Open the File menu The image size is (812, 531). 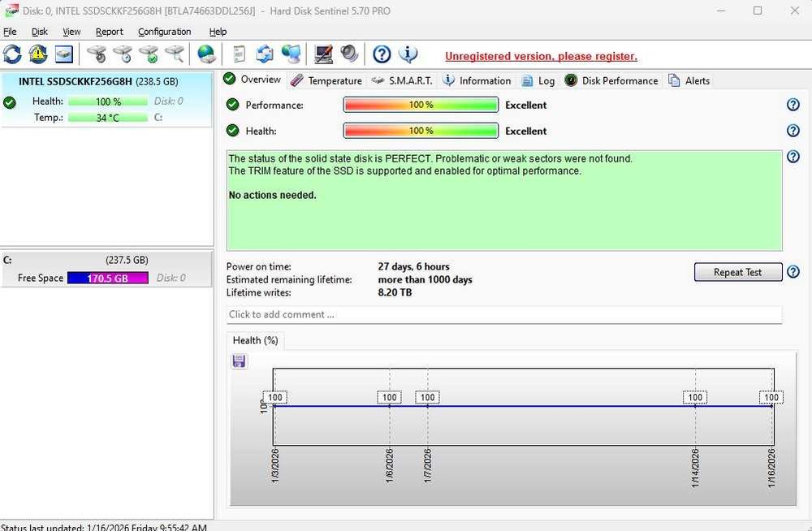coord(10,32)
